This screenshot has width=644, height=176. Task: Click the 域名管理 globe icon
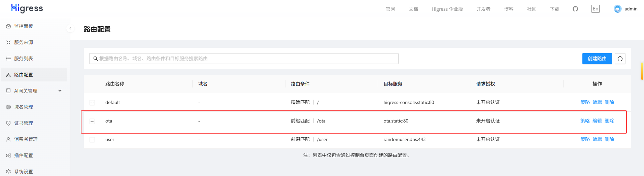click(x=8, y=107)
